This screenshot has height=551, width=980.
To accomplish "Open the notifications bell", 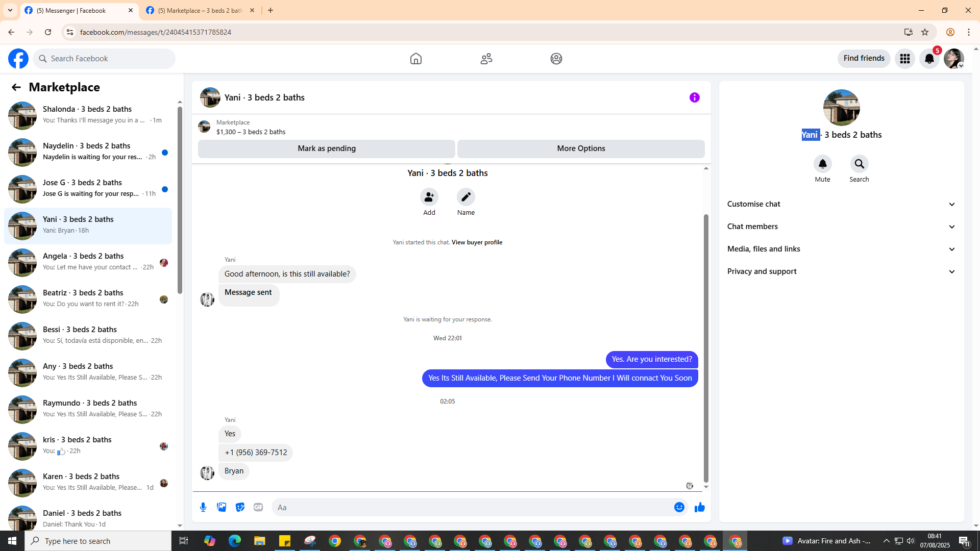I will point(929,59).
